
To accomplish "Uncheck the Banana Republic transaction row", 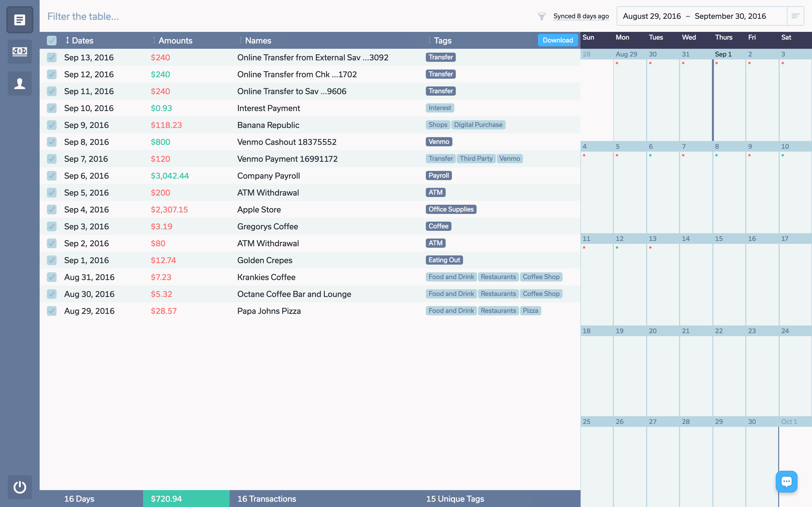I will click(x=52, y=125).
